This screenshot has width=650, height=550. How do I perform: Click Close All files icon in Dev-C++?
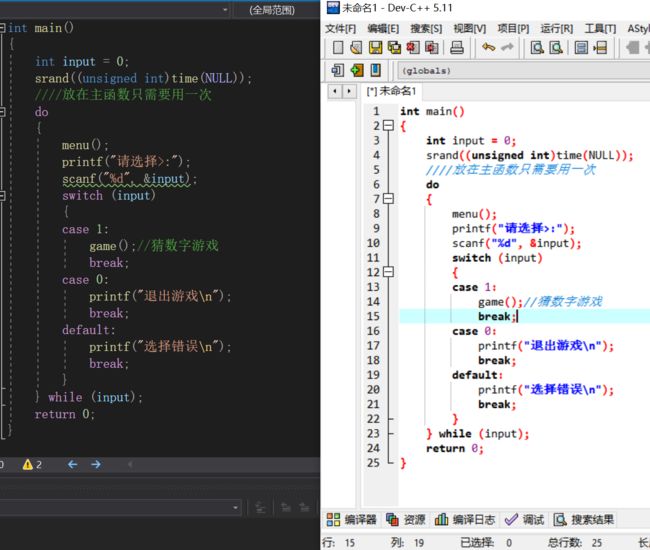pyautogui.click(x=432, y=48)
